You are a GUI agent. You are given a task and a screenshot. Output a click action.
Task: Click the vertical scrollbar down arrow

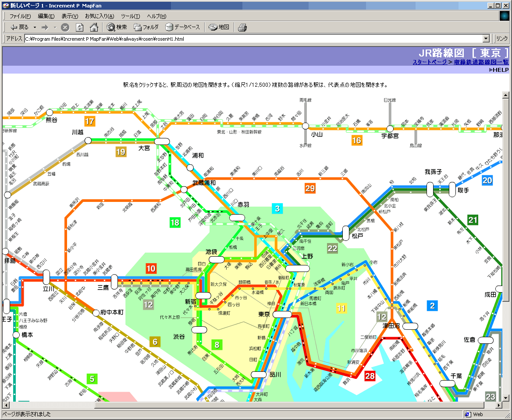(x=505, y=398)
